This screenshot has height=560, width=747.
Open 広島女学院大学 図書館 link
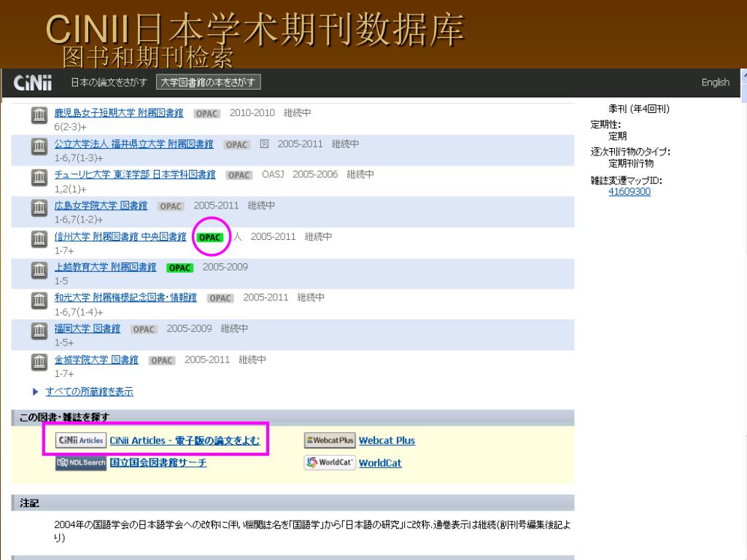click(101, 205)
